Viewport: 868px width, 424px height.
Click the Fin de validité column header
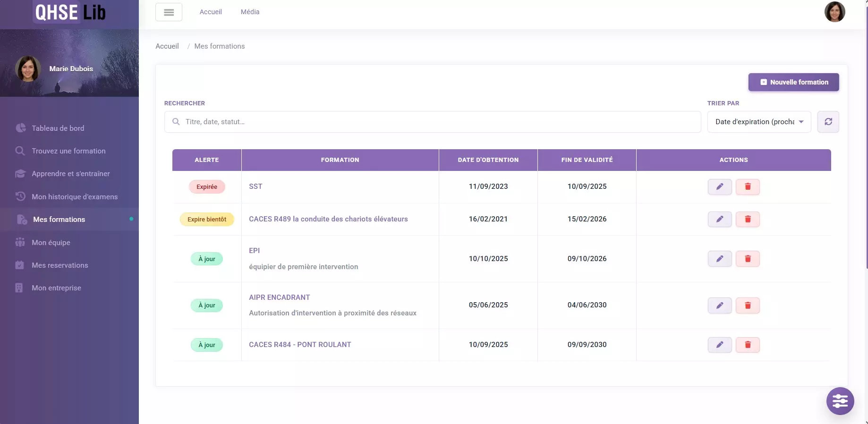[x=587, y=160]
